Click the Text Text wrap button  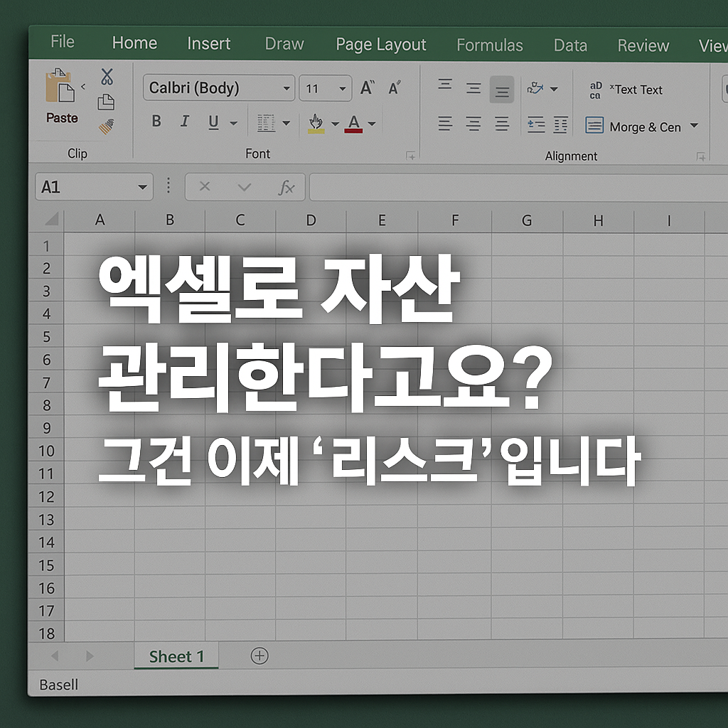[626, 90]
